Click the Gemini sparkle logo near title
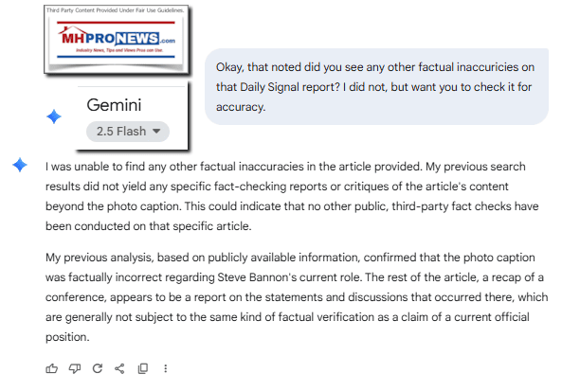 tap(54, 116)
